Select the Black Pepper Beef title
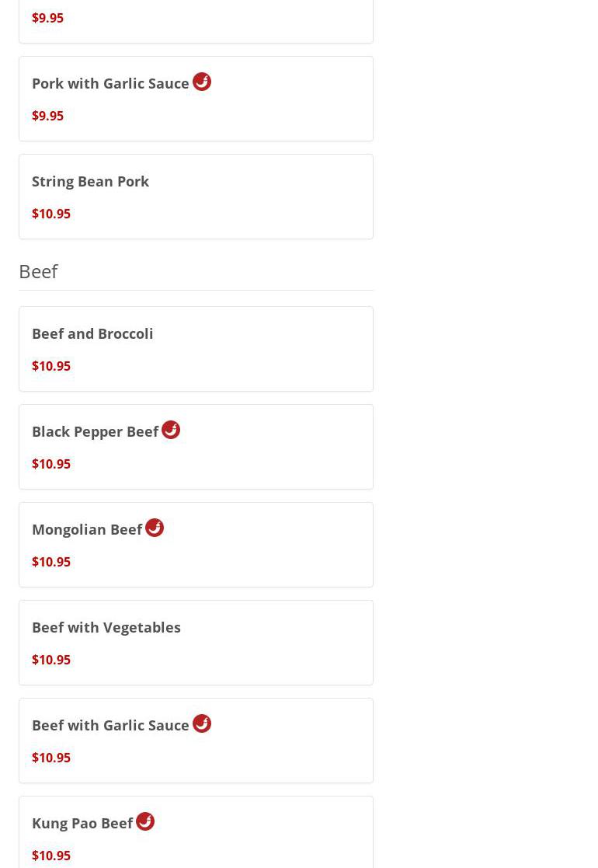The image size is (598, 868). (95, 431)
